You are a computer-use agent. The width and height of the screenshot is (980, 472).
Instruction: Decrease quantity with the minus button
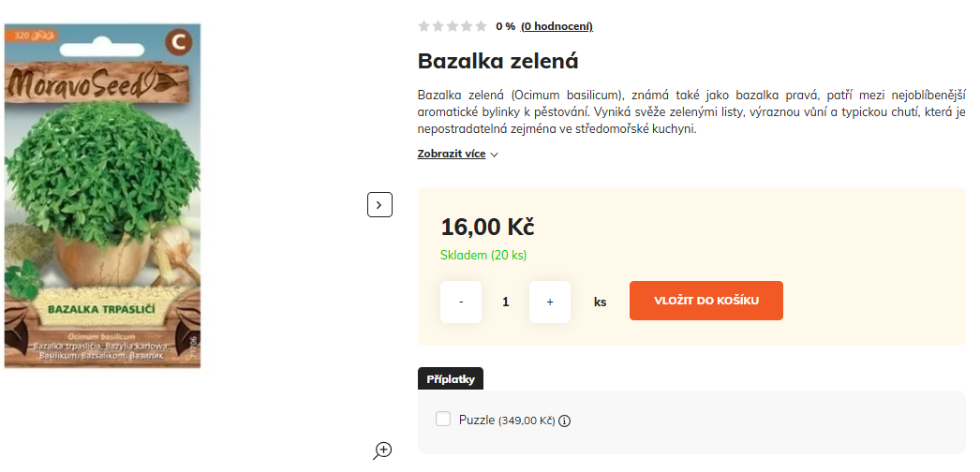tap(461, 302)
